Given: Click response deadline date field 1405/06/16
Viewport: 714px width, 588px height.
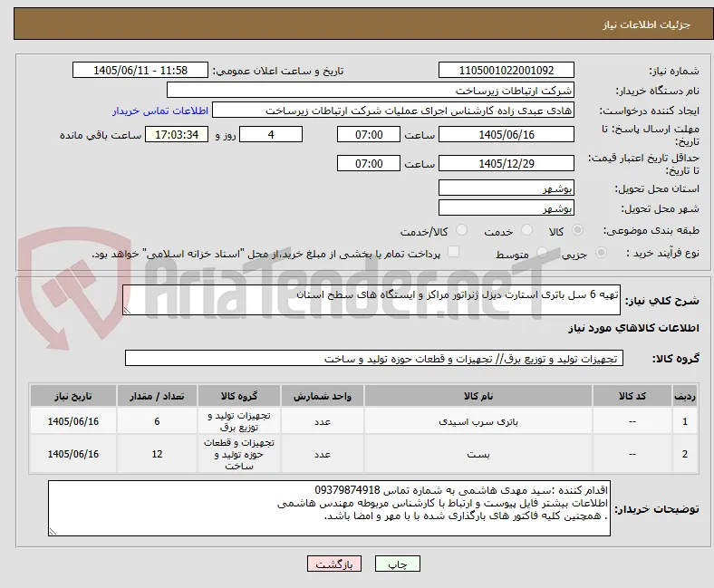Looking at the screenshot, I should point(507,134).
